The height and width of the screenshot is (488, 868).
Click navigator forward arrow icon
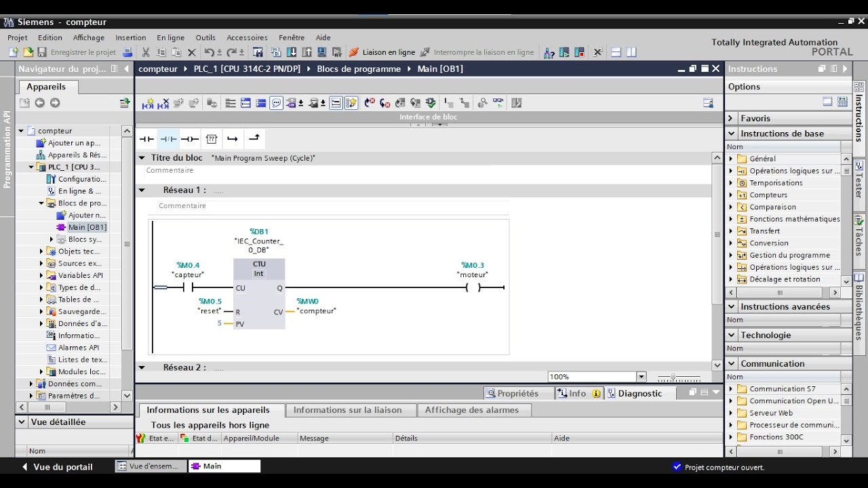[x=55, y=103]
